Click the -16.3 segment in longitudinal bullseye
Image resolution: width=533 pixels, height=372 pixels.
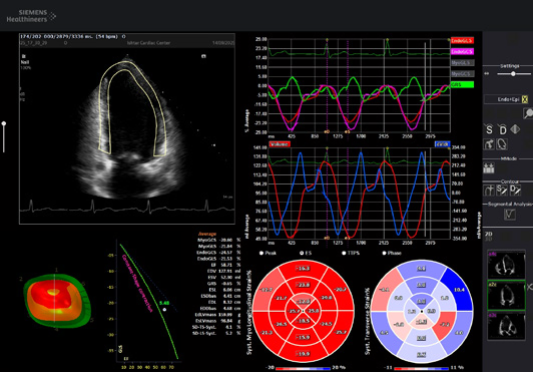[x=303, y=269]
